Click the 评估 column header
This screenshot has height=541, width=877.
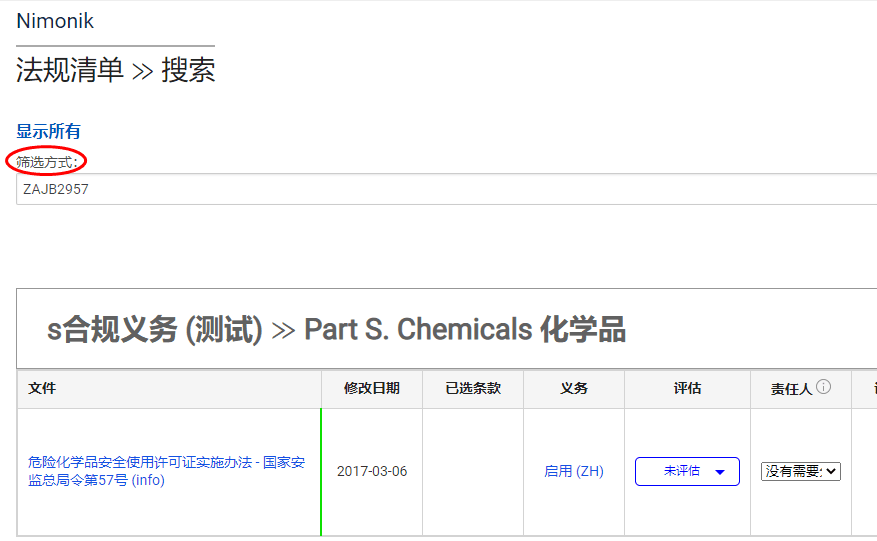(x=687, y=388)
